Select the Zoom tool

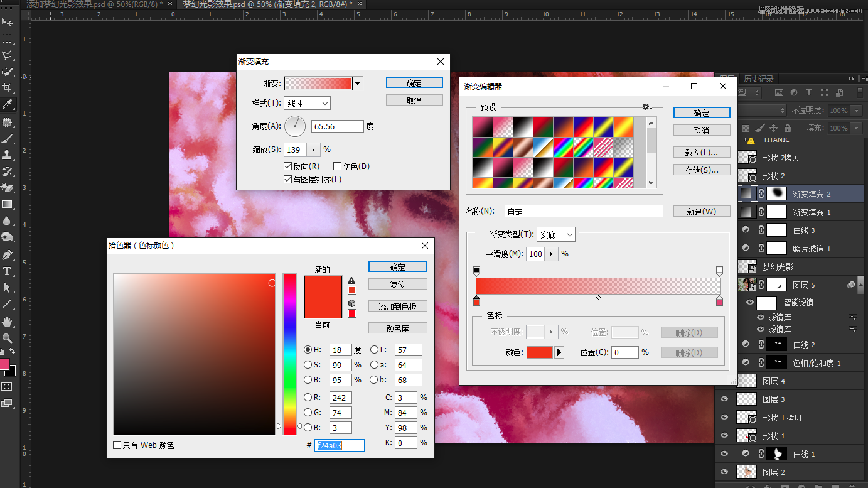point(7,339)
